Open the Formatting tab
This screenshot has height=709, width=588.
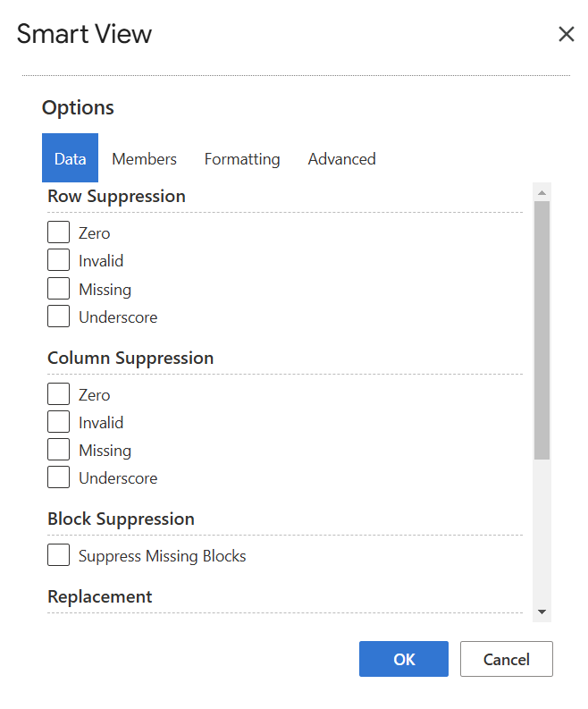[x=242, y=159]
